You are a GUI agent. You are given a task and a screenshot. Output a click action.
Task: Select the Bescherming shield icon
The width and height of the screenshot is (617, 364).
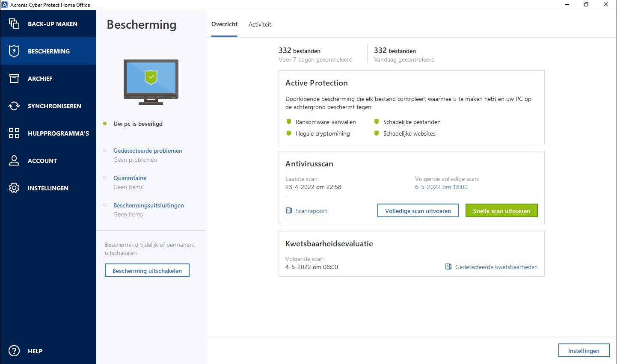click(x=14, y=51)
